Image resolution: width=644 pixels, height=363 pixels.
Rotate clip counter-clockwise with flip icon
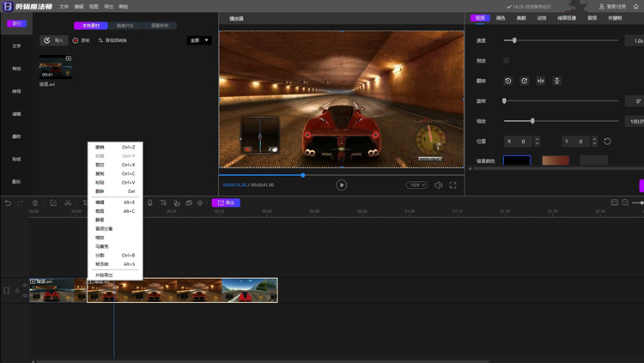pyautogui.click(x=508, y=81)
